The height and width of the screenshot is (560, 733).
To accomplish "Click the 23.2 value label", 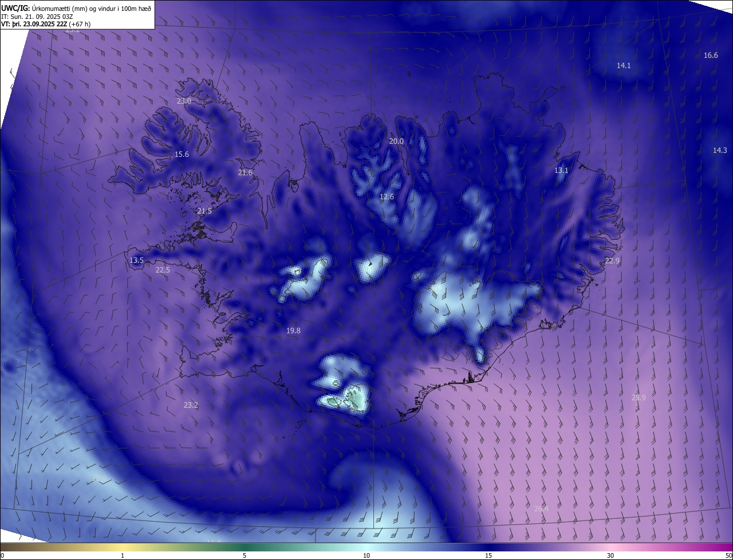I will [191, 405].
